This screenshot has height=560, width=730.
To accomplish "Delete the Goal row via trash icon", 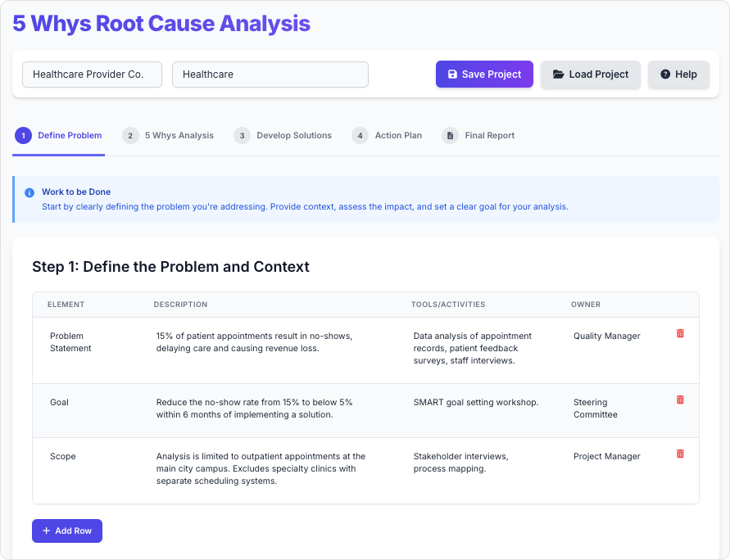I will click(x=680, y=400).
